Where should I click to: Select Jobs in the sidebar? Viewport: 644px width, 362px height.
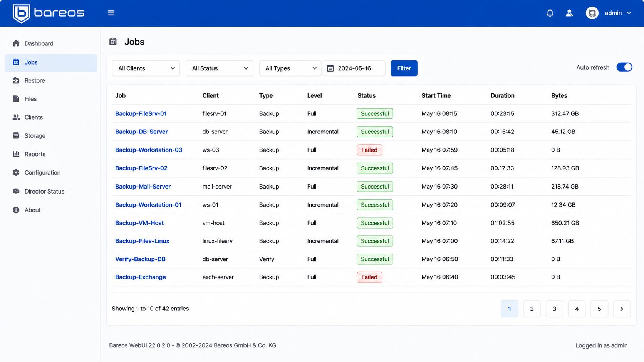coord(51,62)
